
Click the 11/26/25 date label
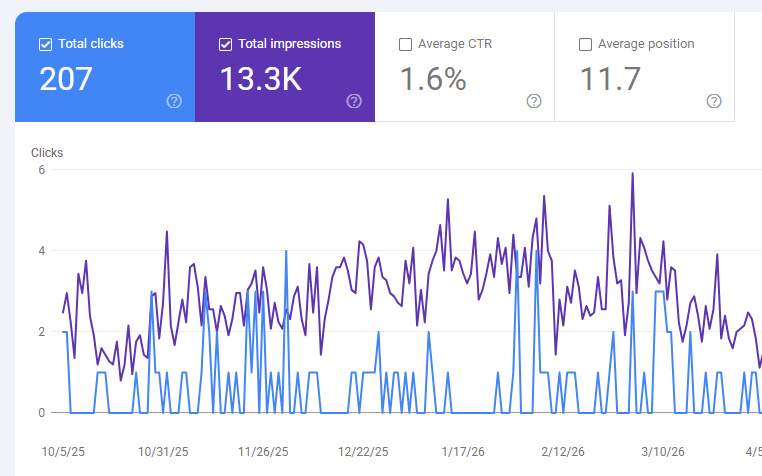coord(263,452)
